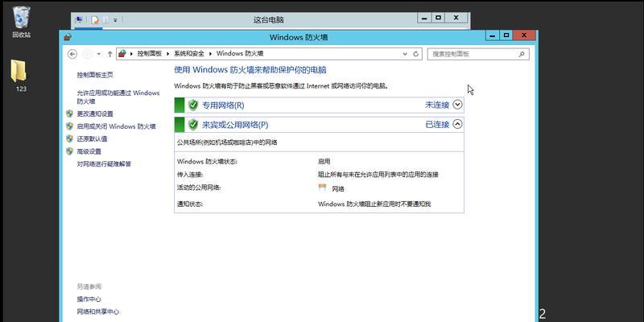This screenshot has height=322, width=644.
Task: Click the network icon beside 网络
Action: coord(323,188)
